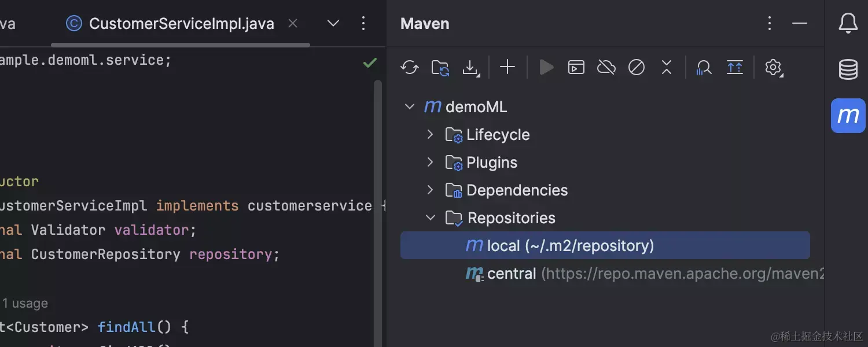
Task: Open the Maven panel options menu
Action: (x=769, y=23)
